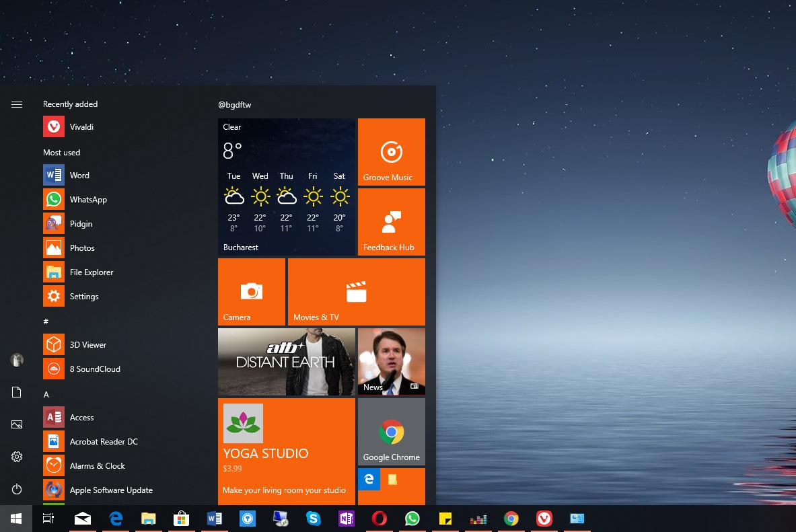
Task: Open Photos from the app list
Action: (x=123, y=248)
